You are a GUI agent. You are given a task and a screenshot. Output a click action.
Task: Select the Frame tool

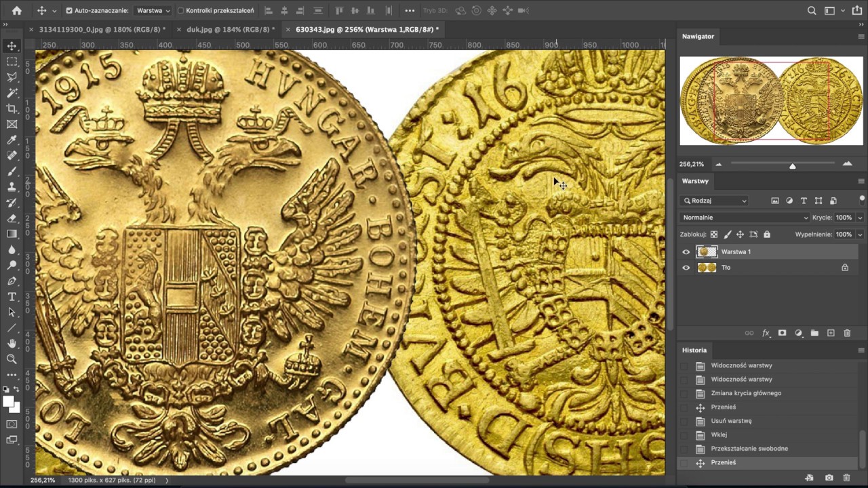point(12,124)
